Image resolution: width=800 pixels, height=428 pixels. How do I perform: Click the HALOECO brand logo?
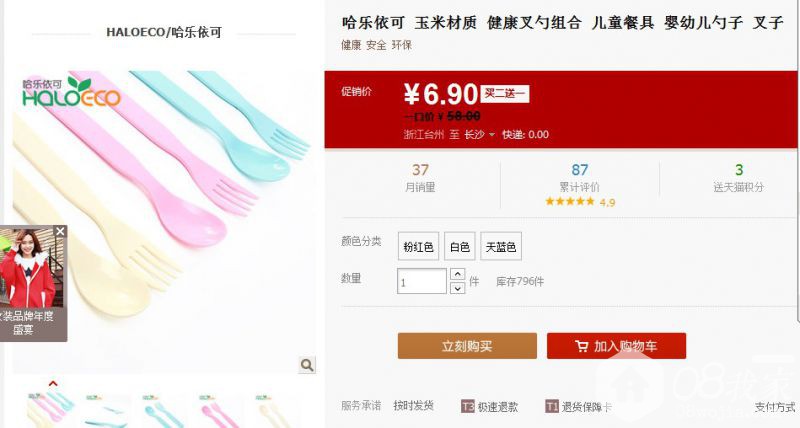(x=71, y=92)
